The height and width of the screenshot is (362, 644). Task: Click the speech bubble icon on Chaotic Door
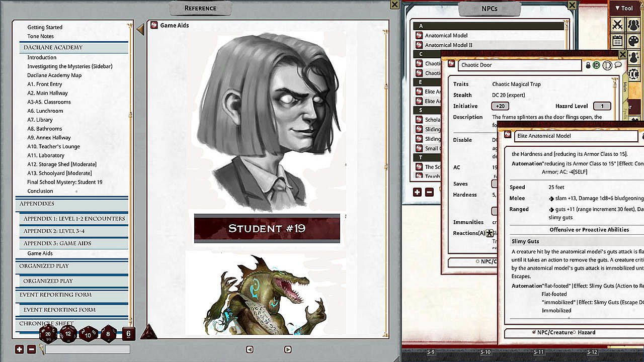[x=618, y=65]
